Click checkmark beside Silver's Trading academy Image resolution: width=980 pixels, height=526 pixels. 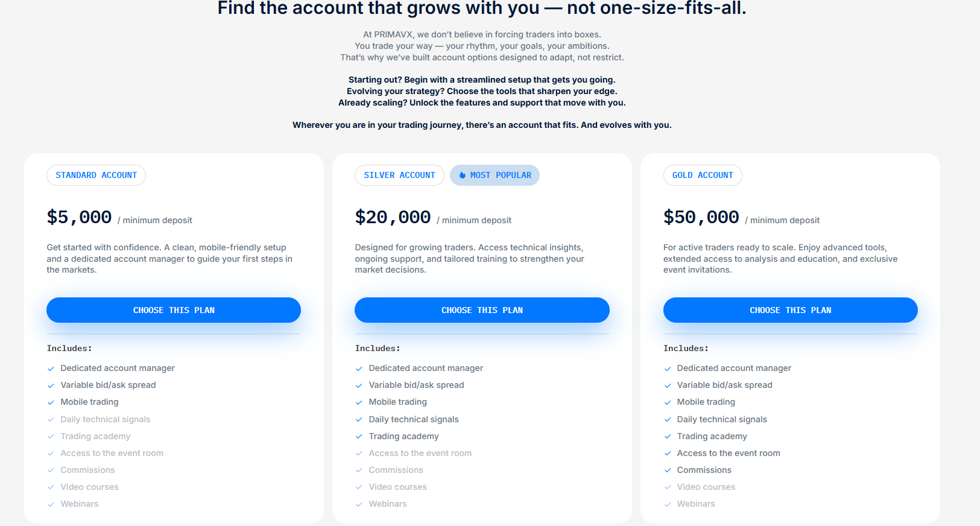point(359,437)
